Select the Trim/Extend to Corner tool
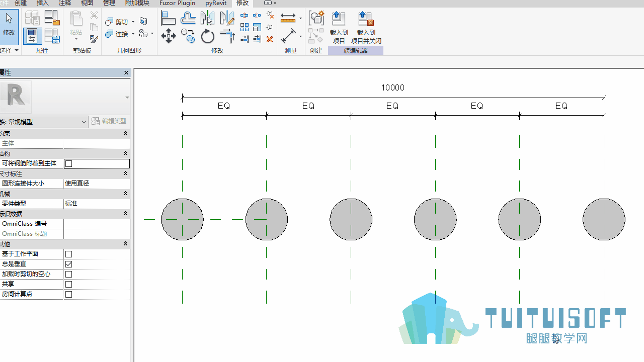This screenshot has height=362, width=644. click(227, 36)
